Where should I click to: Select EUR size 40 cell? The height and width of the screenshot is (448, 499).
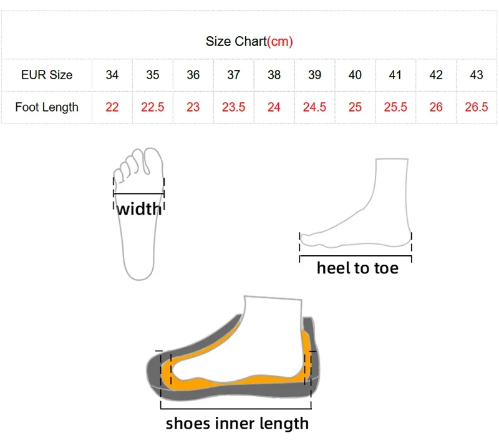[x=355, y=75]
